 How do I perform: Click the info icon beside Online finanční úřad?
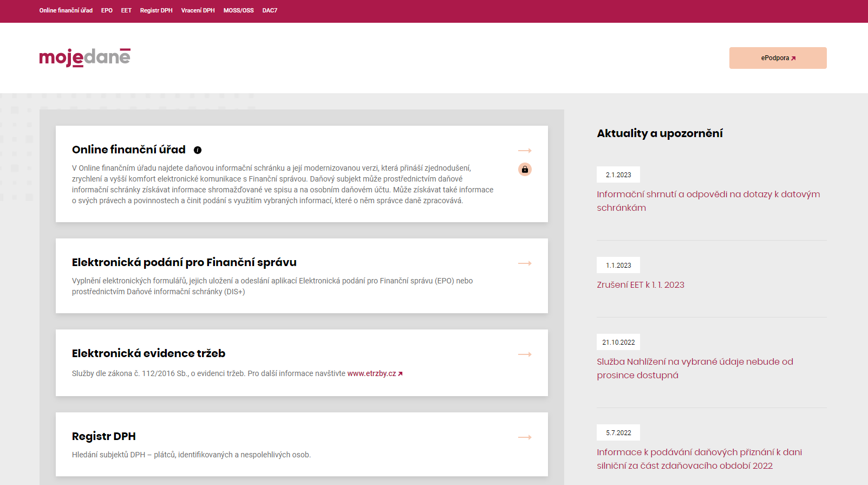click(198, 150)
